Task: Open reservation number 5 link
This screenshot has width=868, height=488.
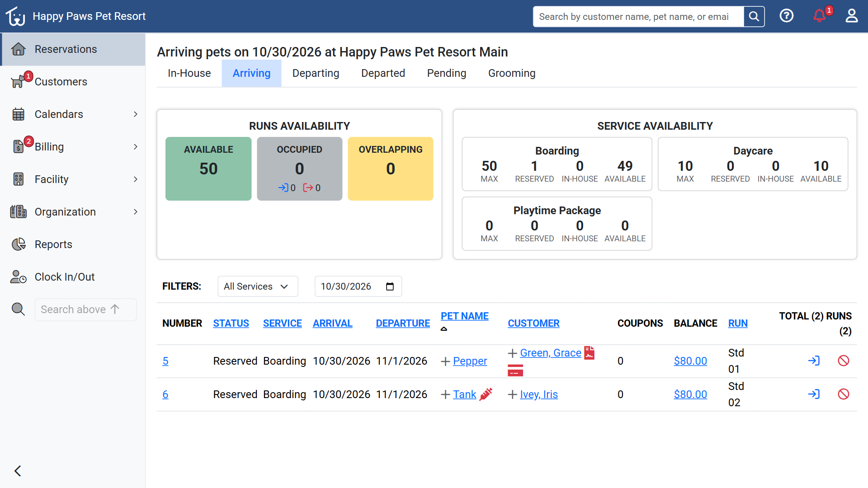Action: (x=165, y=361)
